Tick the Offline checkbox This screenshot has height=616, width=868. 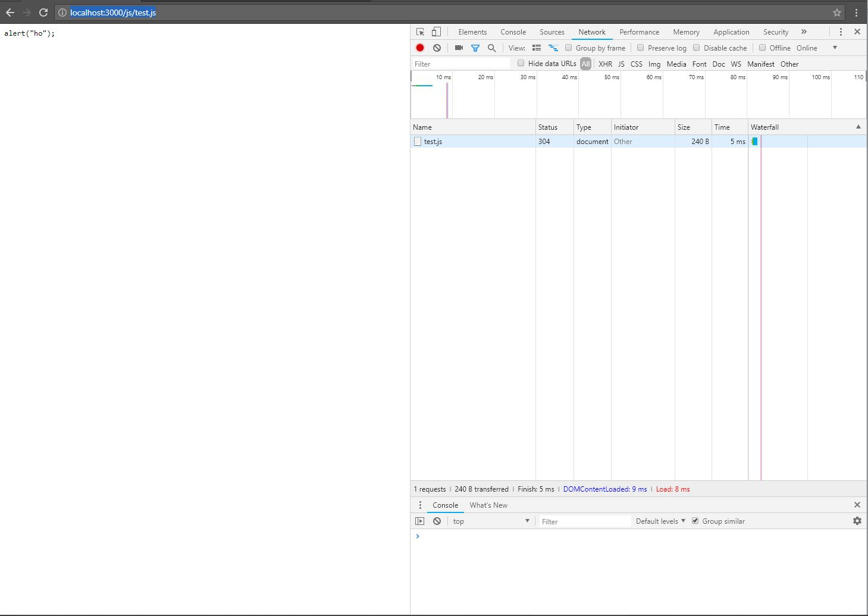(x=763, y=48)
